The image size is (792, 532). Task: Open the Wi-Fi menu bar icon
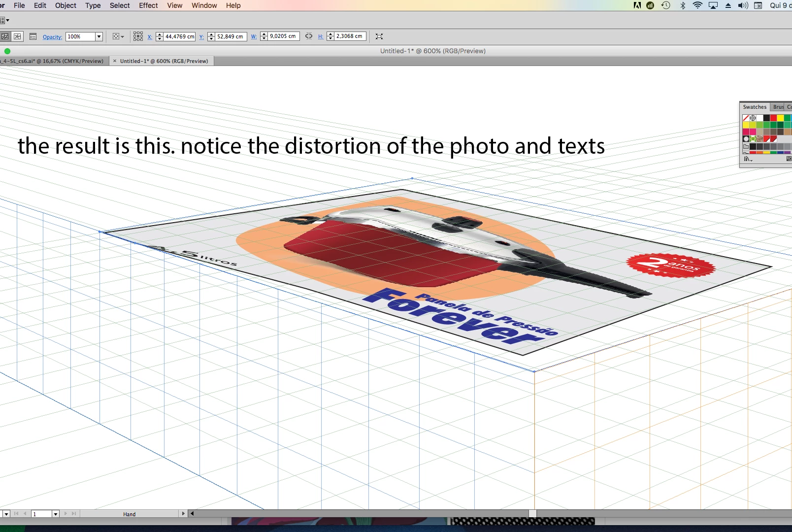(x=697, y=5)
